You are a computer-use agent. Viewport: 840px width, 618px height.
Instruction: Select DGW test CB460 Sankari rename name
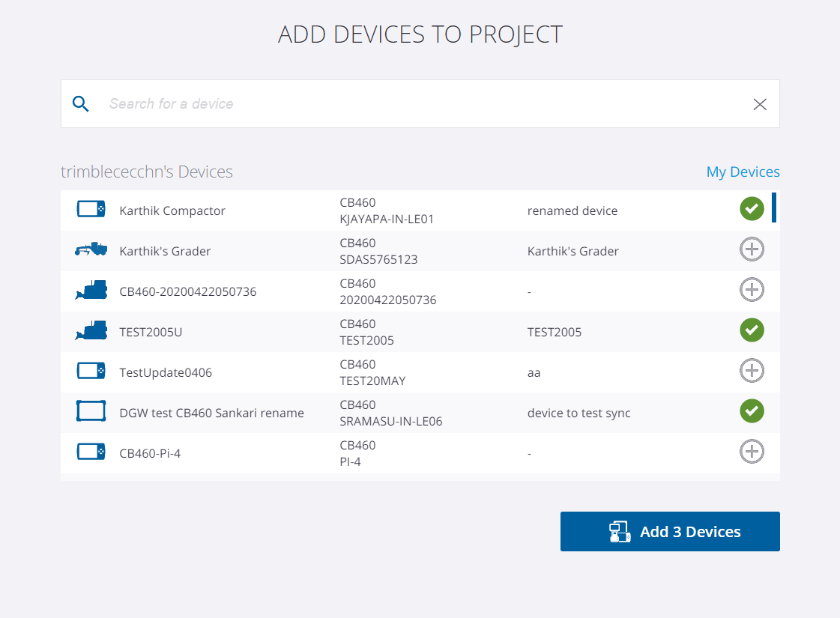pyautogui.click(x=211, y=413)
